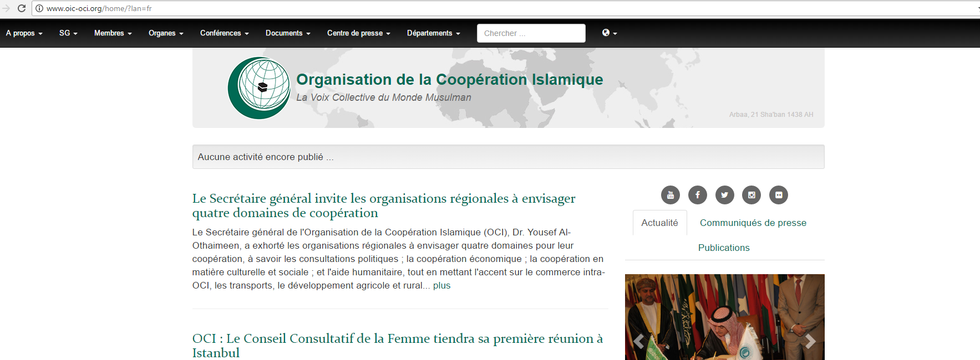Reload the page with the refresh icon
The height and width of the screenshot is (360, 980).
click(22, 8)
